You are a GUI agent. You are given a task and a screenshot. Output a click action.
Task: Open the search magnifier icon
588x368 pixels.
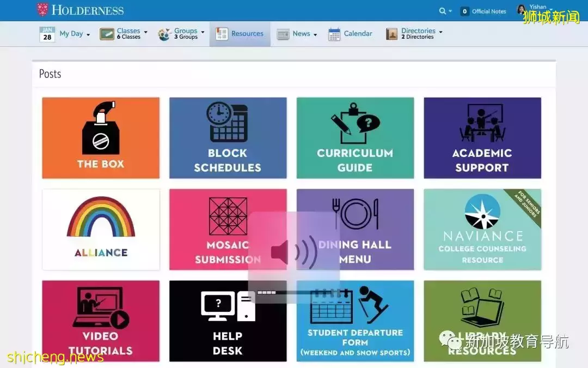pyautogui.click(x=443, y=11)
